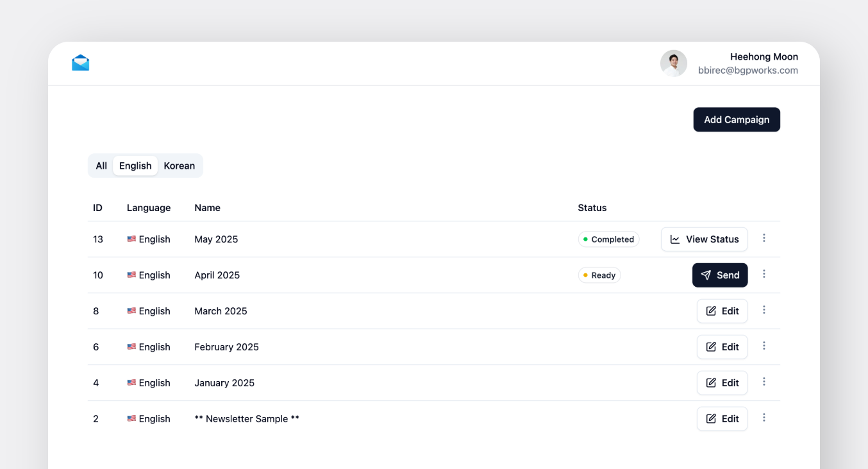
Task: Click campaign ID 10
Action: click(x=98, y=275)
